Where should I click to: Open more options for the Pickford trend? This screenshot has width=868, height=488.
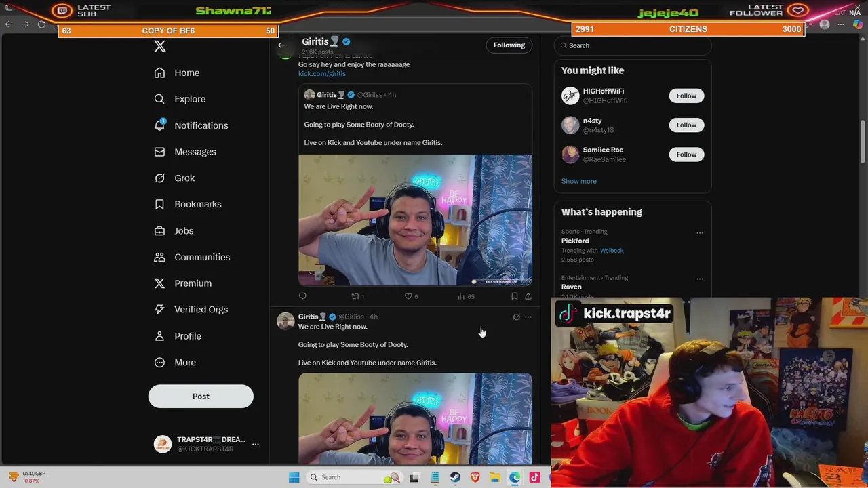click(700, 233)
